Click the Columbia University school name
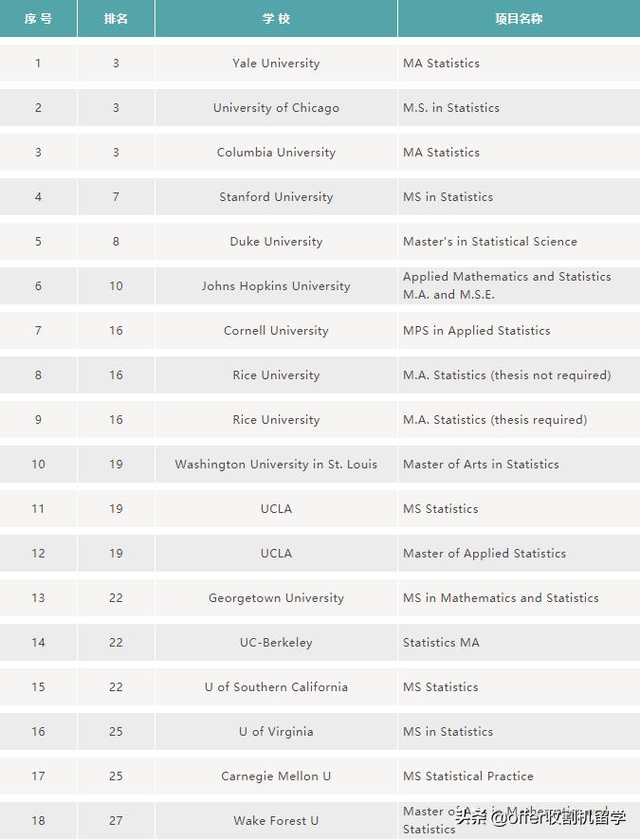Viewport: 640px width, 840px height. click(x=276, y=153)
